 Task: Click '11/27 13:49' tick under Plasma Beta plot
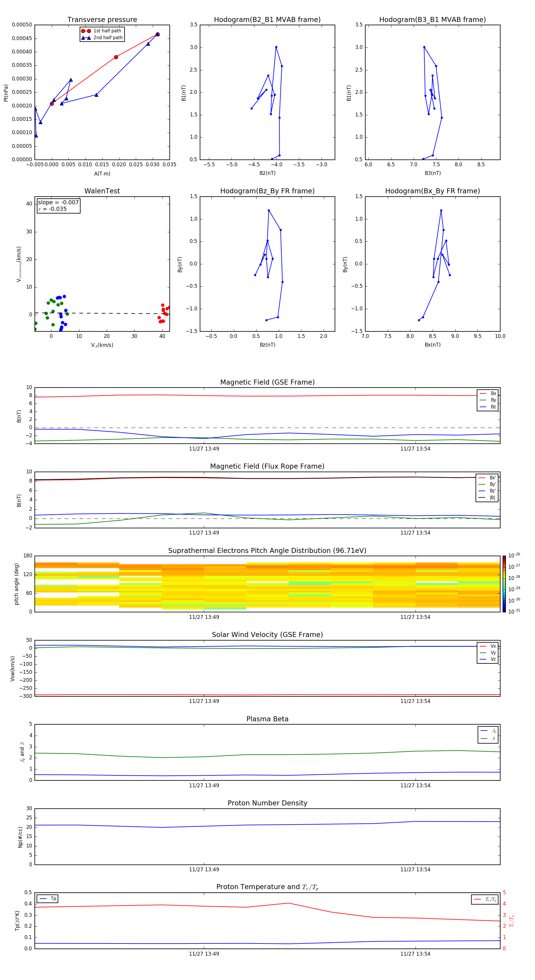(204, 785)
